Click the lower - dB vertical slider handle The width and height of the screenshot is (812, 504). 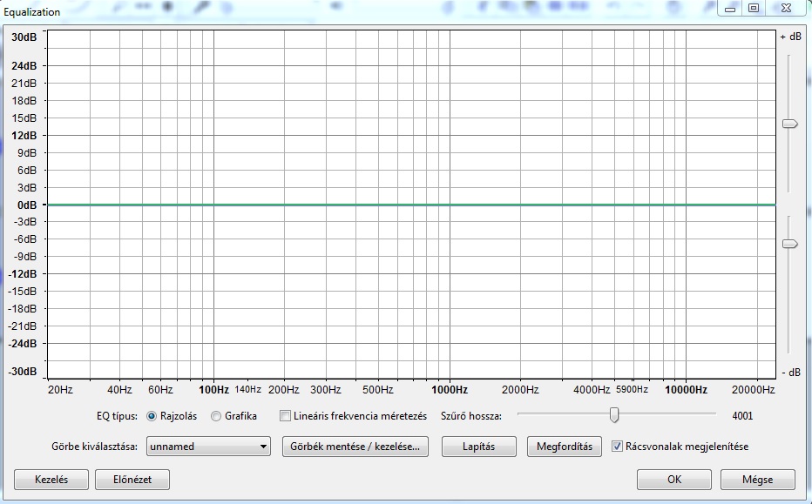(789, 245)
